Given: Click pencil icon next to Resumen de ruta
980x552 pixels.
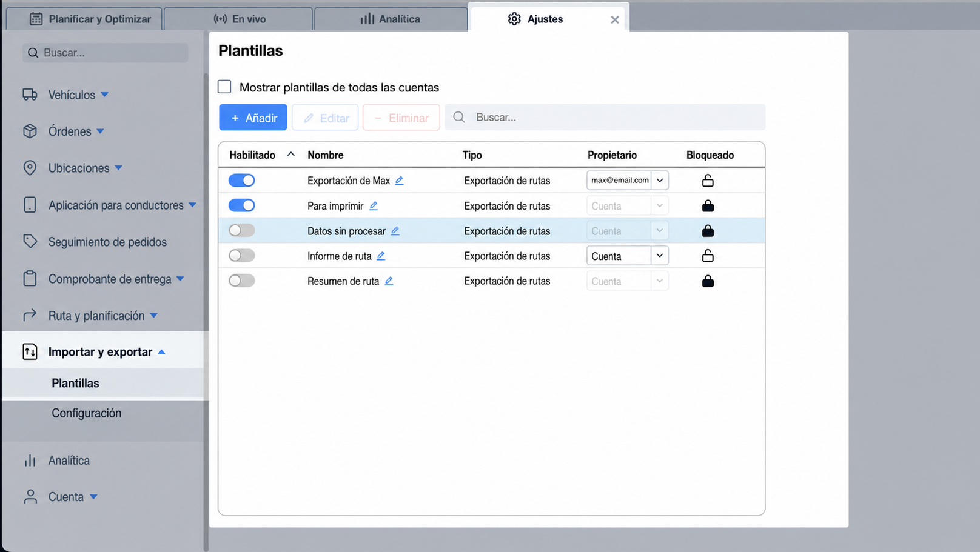Looking at the screenshot, I should (389, 281).
